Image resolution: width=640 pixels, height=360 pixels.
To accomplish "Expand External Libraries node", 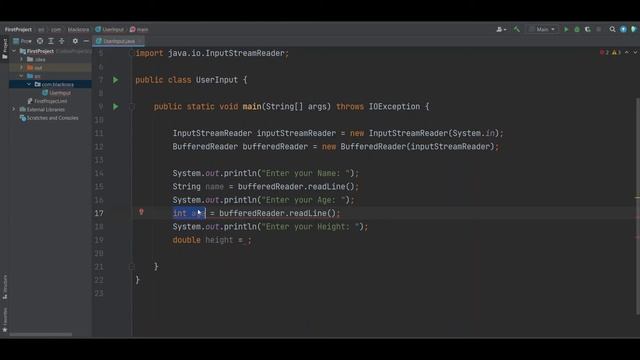I will pyautogui.click(x=14, y=109).
